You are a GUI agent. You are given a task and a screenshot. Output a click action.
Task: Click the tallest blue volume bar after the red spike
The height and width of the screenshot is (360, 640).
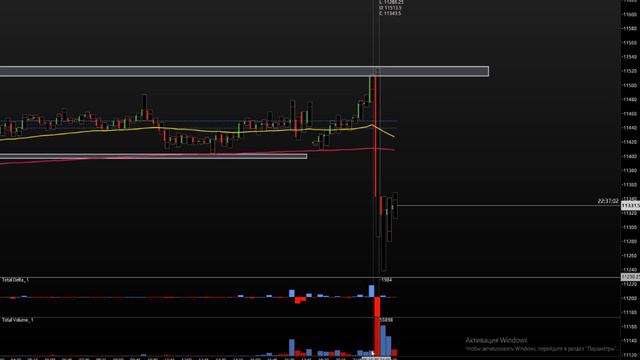383,340
